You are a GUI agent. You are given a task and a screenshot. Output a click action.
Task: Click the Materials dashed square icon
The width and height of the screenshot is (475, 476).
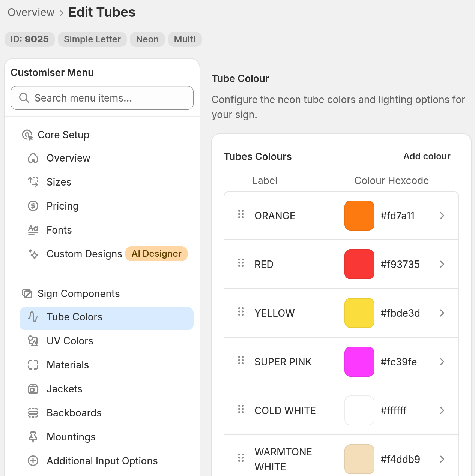coord(33,365)
